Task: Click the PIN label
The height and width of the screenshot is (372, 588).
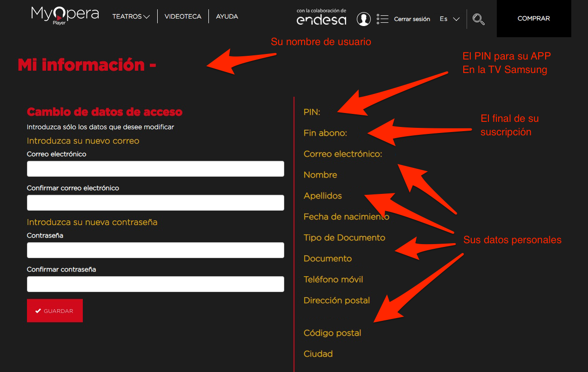Action: 312,112
